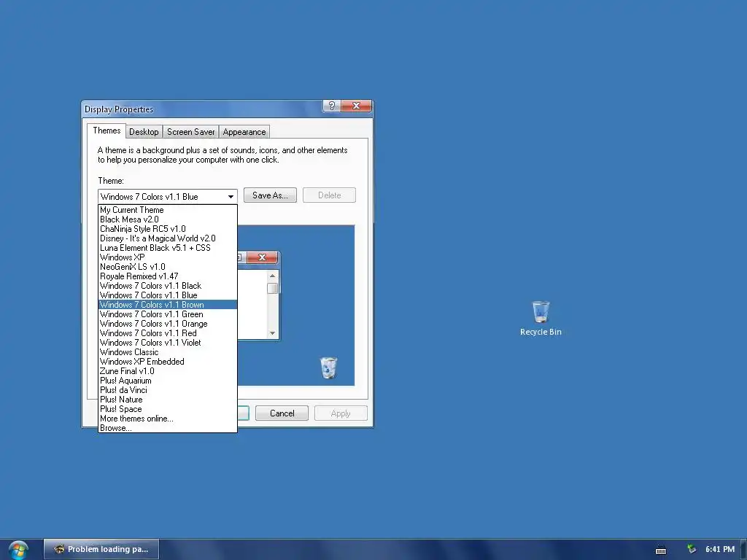Click preview window scrollbar up arrow
The width and height of the screenshot is (747, 560).
pyautogui.click(x=273, y=276)
